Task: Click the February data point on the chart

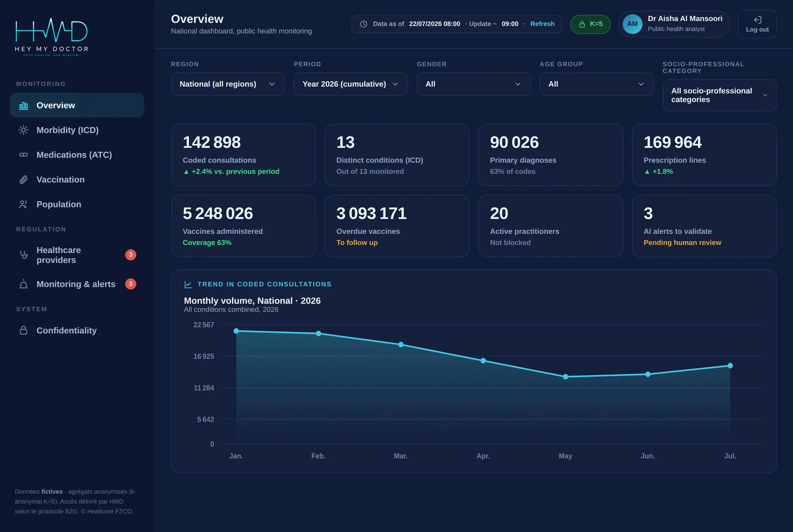Action: coord(318,334)
